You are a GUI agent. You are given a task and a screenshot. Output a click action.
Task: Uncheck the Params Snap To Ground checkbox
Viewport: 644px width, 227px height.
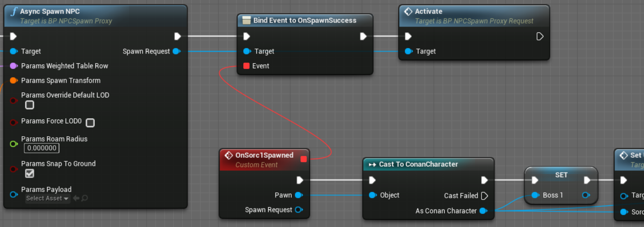30,173
